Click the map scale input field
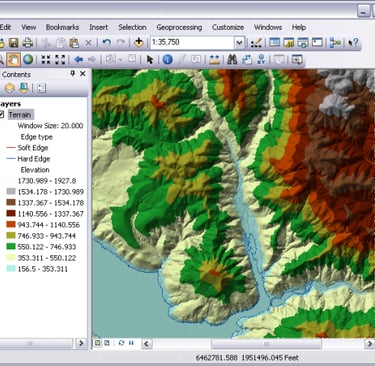 (x=192, y=43)
